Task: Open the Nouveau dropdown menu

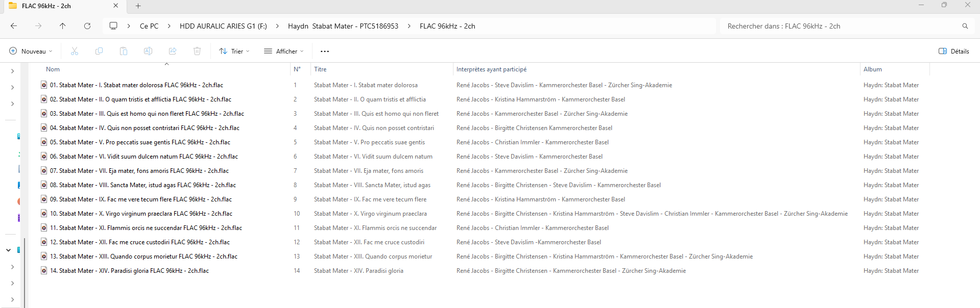Action: (31, 51)
